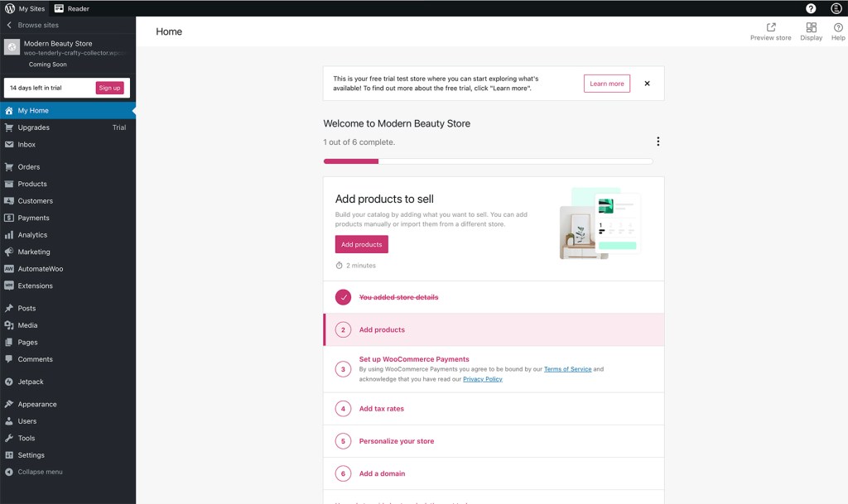Viewport: 848px width, 504px height.
Task: Collapse the sidebar menu
Action: tap(34, 472)
